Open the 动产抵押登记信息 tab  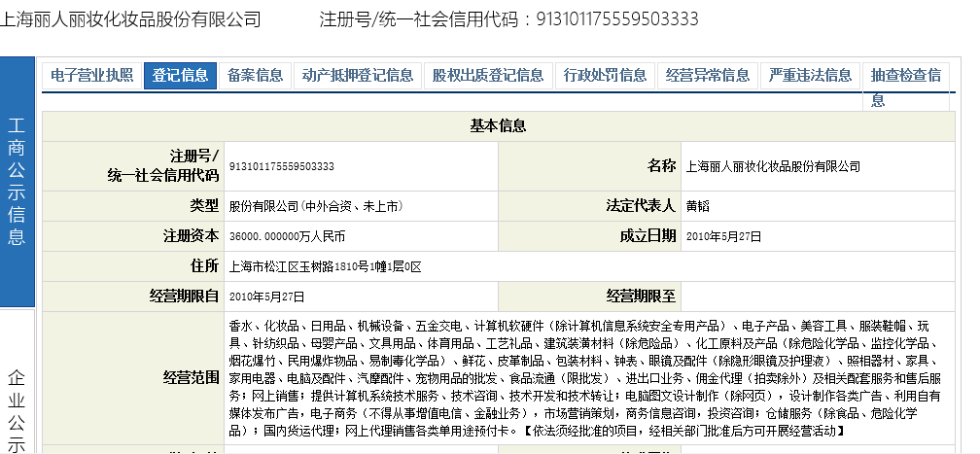click(x=357, y=76)
